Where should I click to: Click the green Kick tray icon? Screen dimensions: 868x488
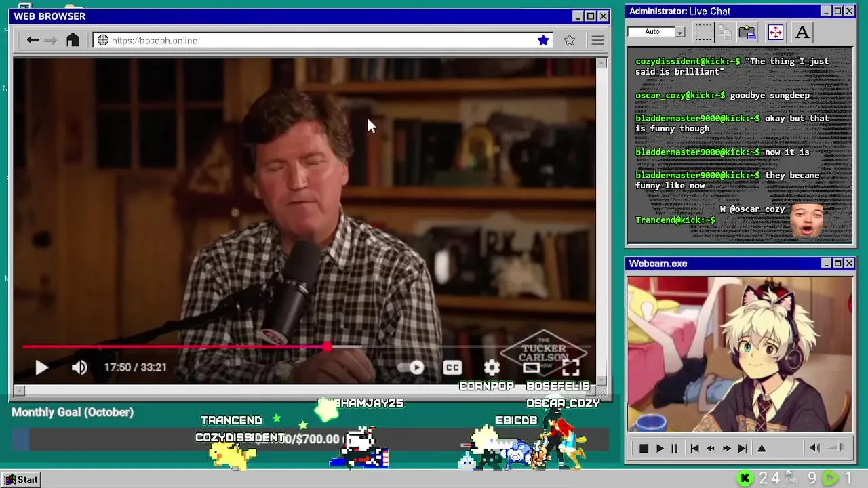pos(745,479)
